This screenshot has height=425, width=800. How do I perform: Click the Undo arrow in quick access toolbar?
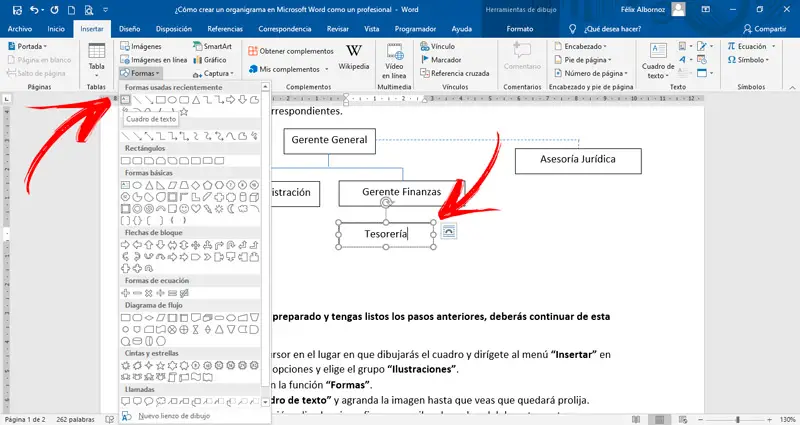pos(34,10)
